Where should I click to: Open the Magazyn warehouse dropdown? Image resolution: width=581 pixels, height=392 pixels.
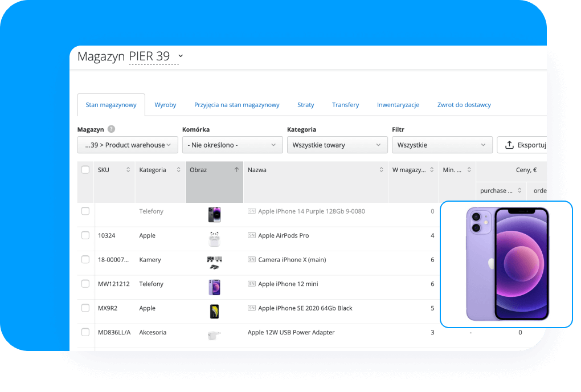coord(128,145)
